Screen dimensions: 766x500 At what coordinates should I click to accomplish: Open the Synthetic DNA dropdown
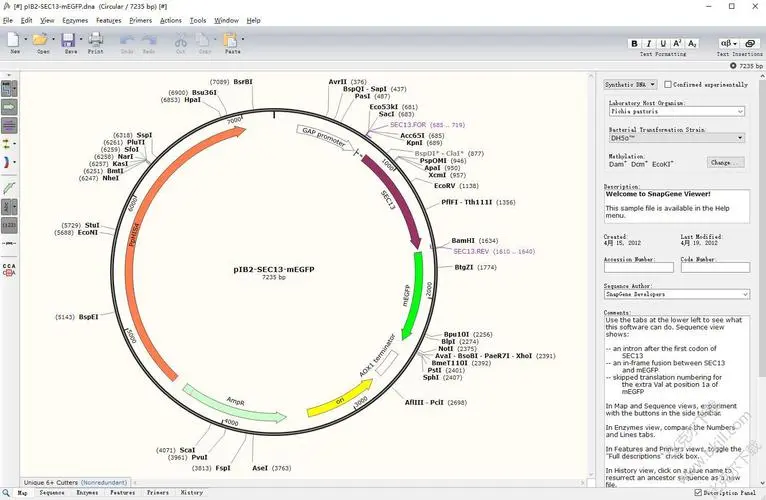[x=632, y=85]
